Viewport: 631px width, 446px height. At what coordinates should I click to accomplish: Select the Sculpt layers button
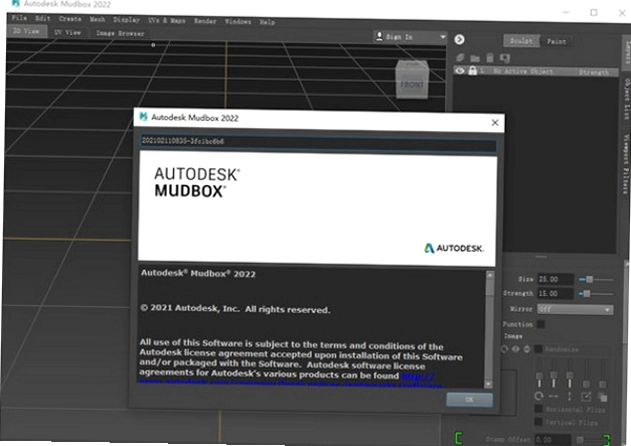(x=521, y=41)
